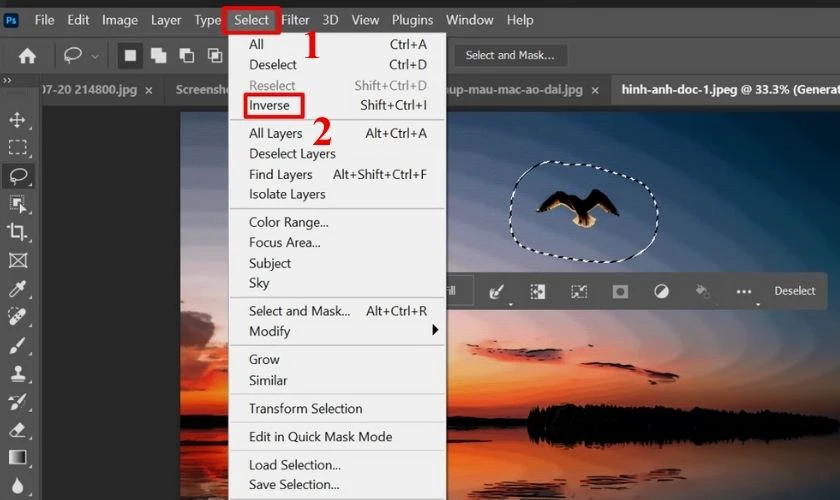The width and height of the screenshot is (840, 500).
Task: Choose Sky from Select menu
Action: (338, 283)
